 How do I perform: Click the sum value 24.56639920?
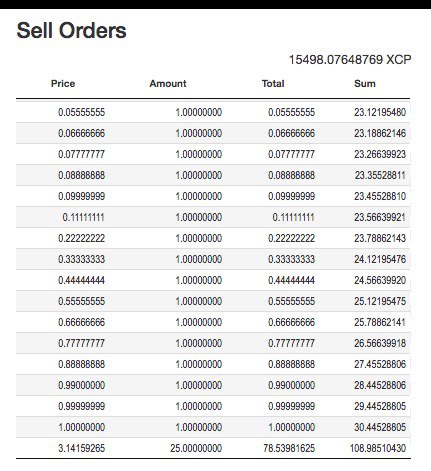380,280
